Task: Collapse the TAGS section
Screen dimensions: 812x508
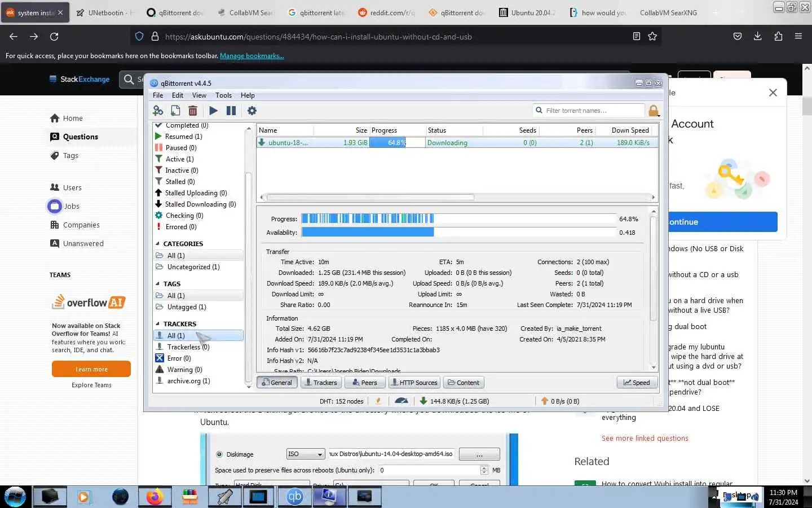Action: click(x=157, y=284)
